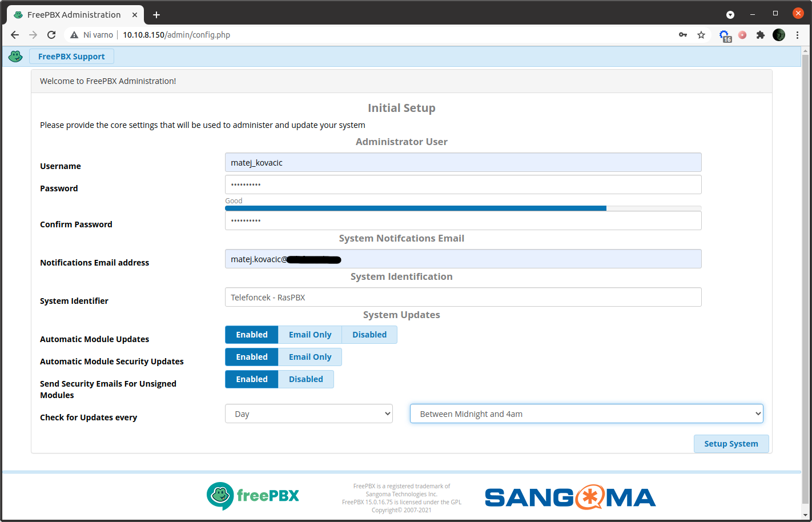Set Automatic Module Security Updates to Email Only
812x522 pixels.
click(309, 356)
